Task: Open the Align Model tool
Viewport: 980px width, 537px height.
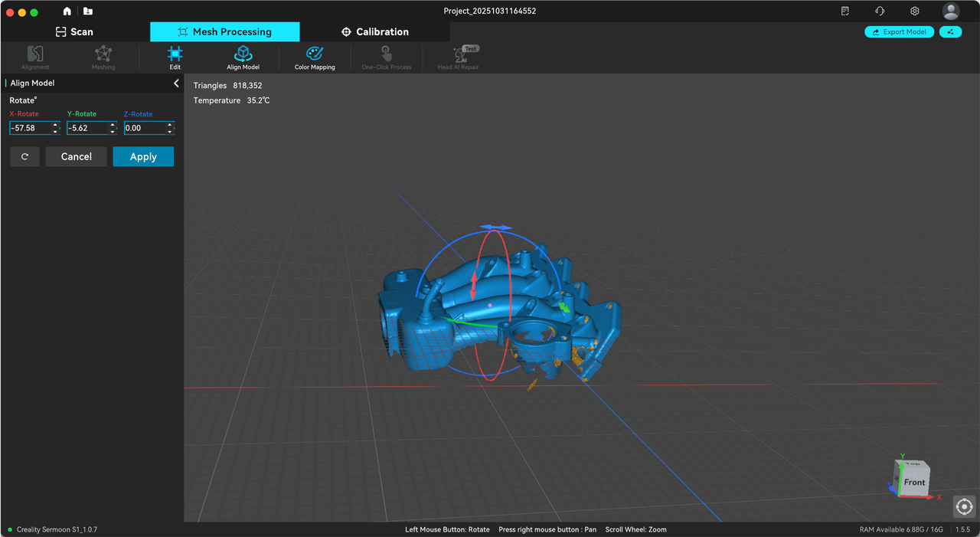Action: point(243,57)
